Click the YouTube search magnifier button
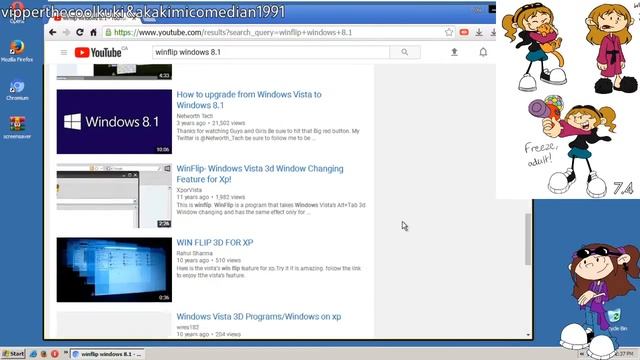 pyautogui.click(x=404, y=52)
